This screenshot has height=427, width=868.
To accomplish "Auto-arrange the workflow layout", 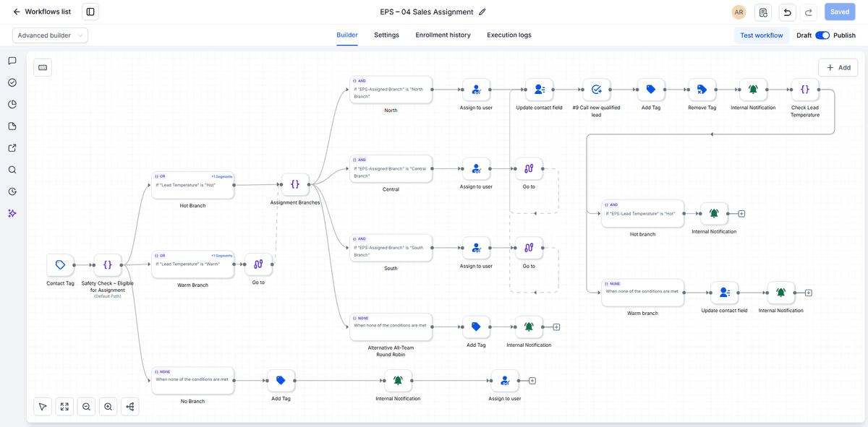I will coord(130,407).
